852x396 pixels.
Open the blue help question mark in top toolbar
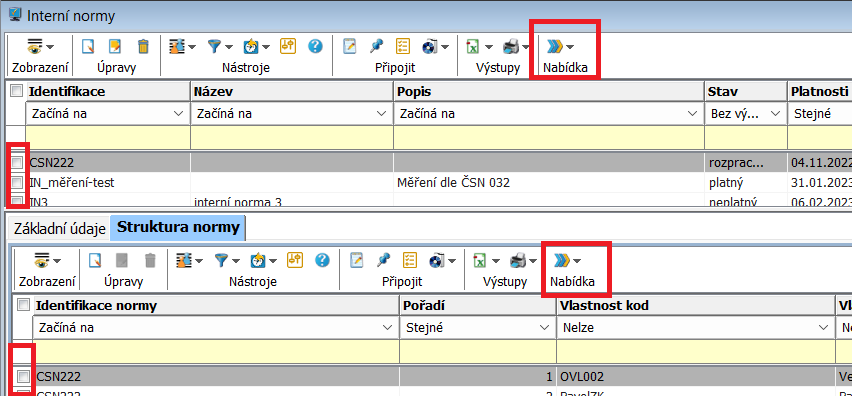point(315,47)
